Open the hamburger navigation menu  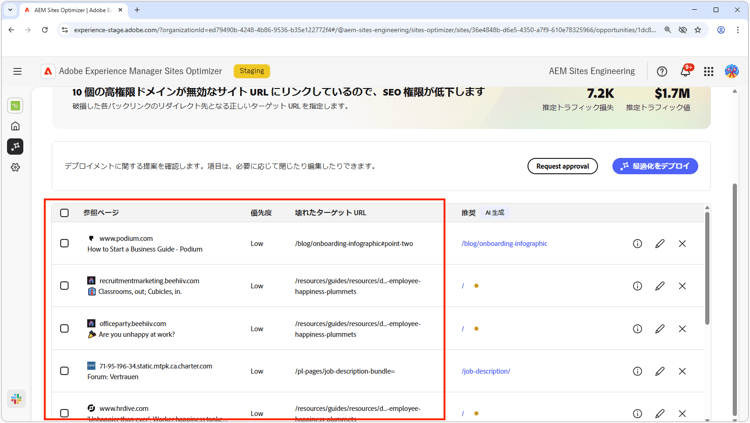(17, 71)
